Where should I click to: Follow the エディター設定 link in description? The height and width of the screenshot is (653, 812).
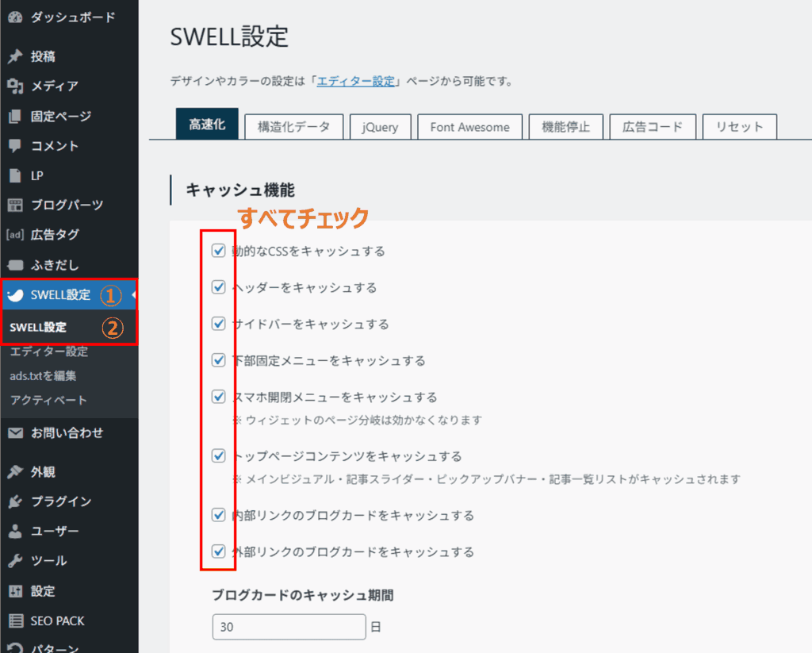pyautogui.click(x=356, y=81)
